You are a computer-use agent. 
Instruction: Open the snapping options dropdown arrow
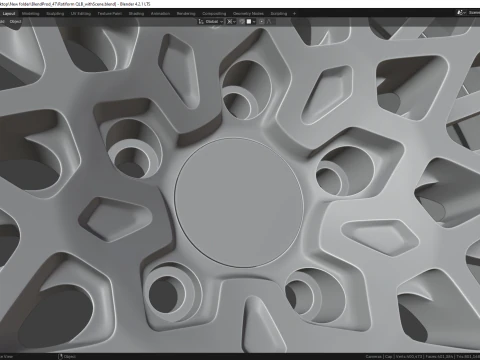coord(254,22)
